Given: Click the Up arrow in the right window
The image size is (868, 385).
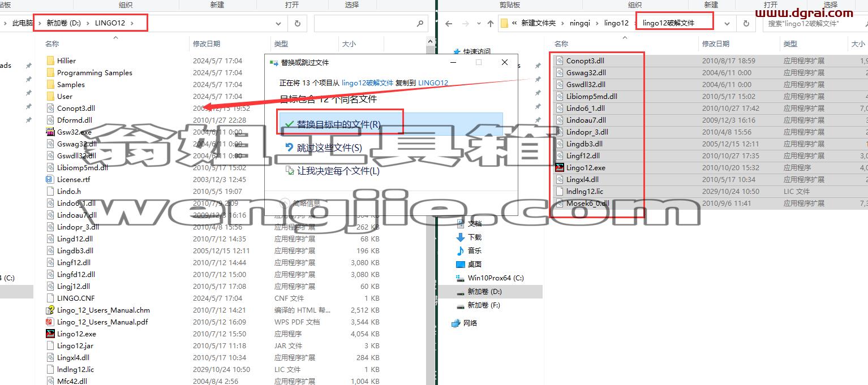Looking at the screenshot, I should [x=491, y=23].
